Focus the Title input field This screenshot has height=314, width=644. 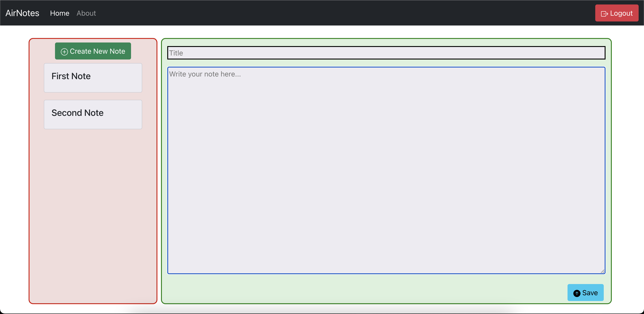[386, 53]
